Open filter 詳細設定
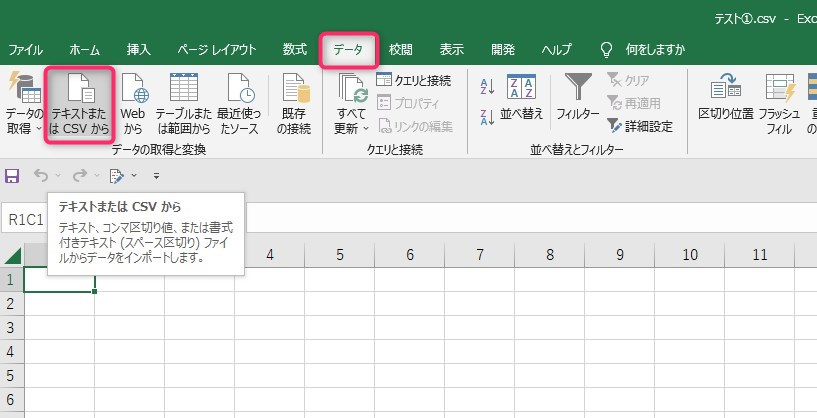817x418 pixels. point(640,126)
